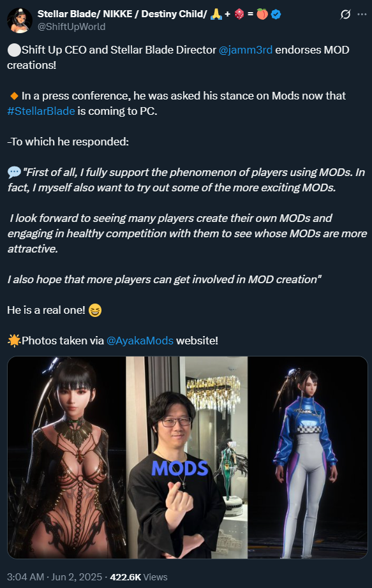This screenshot has width=372, height=588.
Task: Click the 422.6K Views count
Action: click(x=138, y=577)
